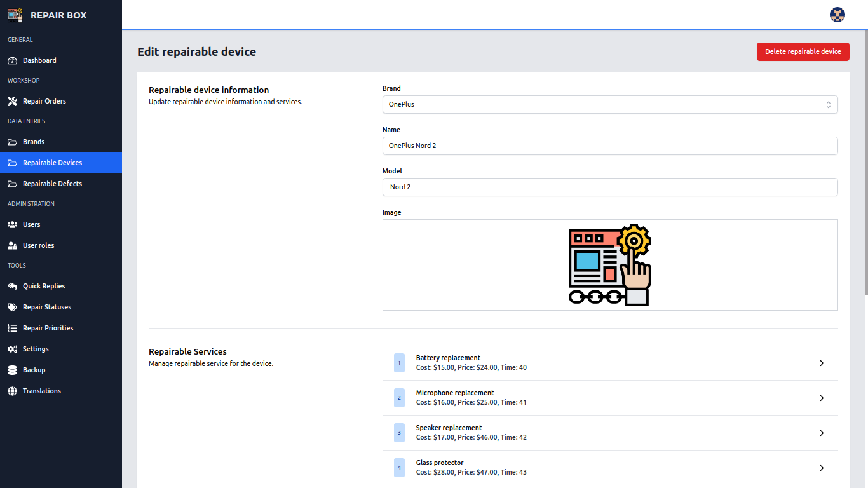Click 'Cost: $15.00, Price: $24.00, Time: 40' text
Image resolution: width=868 pixels, height=488 pixels.
[x=471, y=368]
